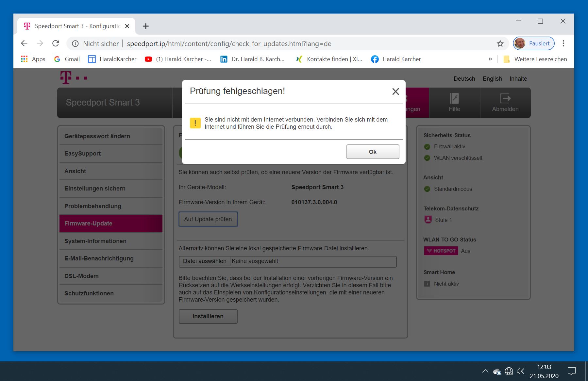Screen dimensions: 588x381
Task: Open the LinkedIn Dr. Harald B. Karch bookmark
Action: point(252,59)
